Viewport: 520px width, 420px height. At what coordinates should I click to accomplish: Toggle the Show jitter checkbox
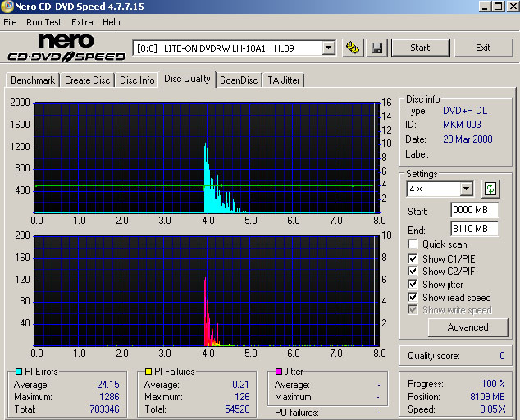413,285
